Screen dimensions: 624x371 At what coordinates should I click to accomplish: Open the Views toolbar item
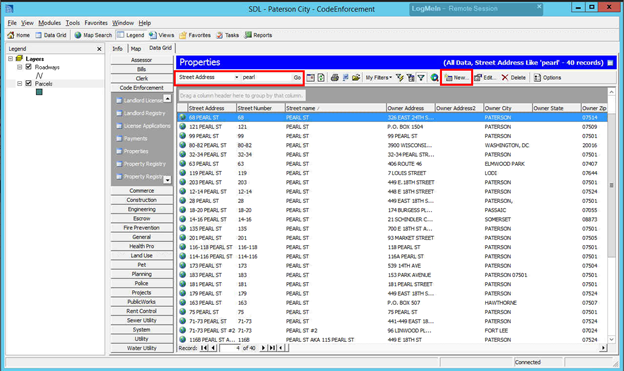pyautogui.click(x=162, y=35)
